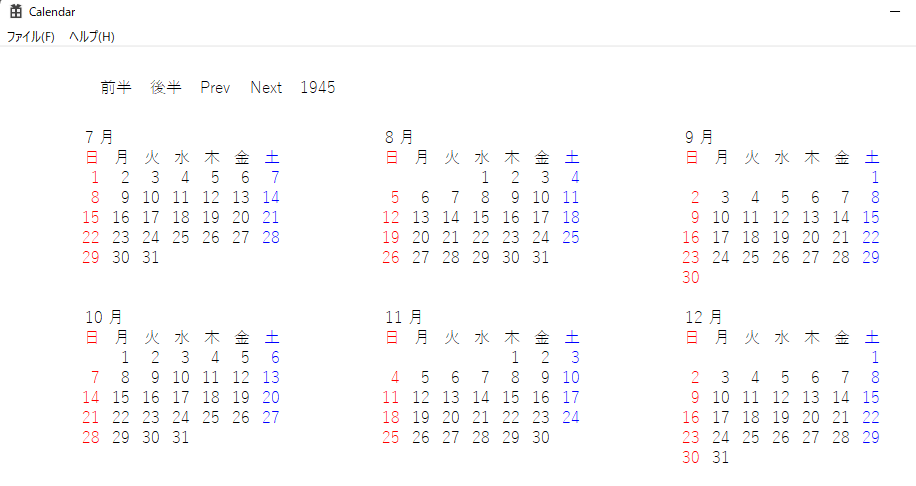Image resolution: width=916 pixels, height=486 pixels.
Task: Click October 28 Sunday date
Action: click(x=91, y=437)
